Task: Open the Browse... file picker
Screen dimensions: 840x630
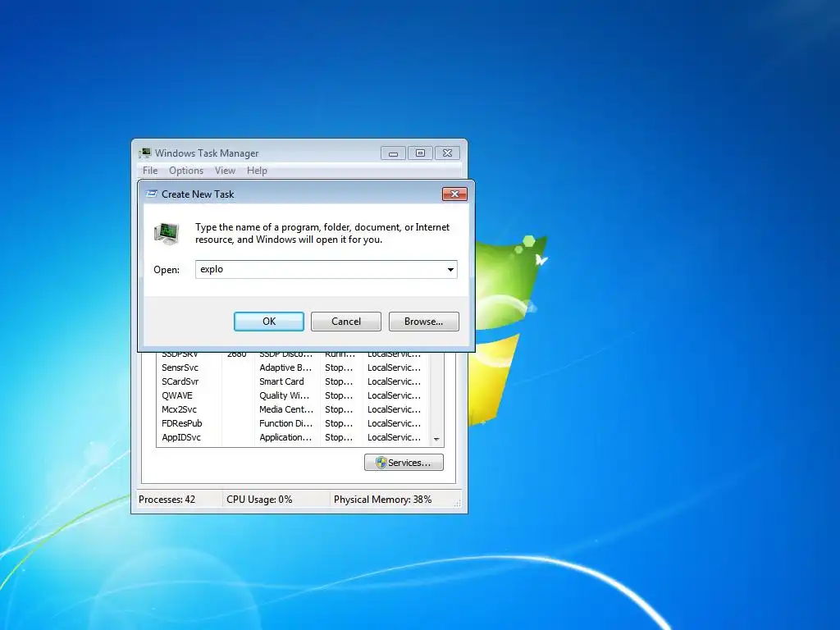Action: (x=424, y=322)
